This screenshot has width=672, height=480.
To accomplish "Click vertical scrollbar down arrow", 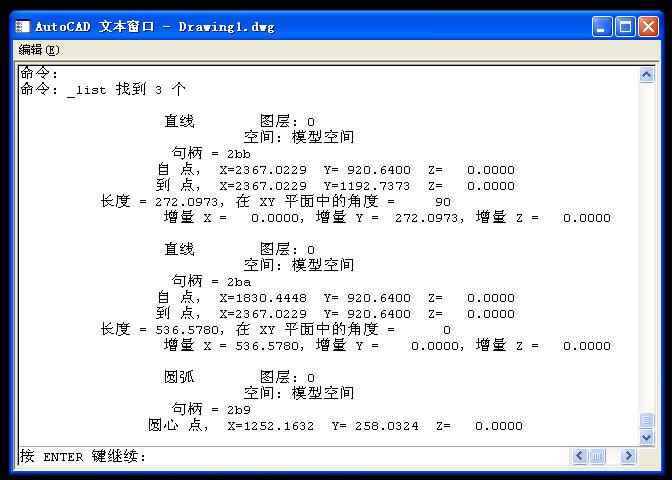I will tap(646, 438).
